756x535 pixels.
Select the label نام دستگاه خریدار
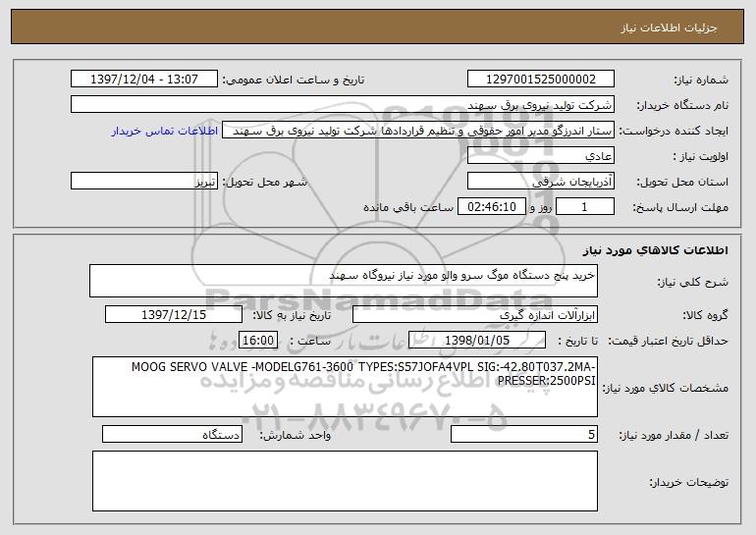(682, 105)
